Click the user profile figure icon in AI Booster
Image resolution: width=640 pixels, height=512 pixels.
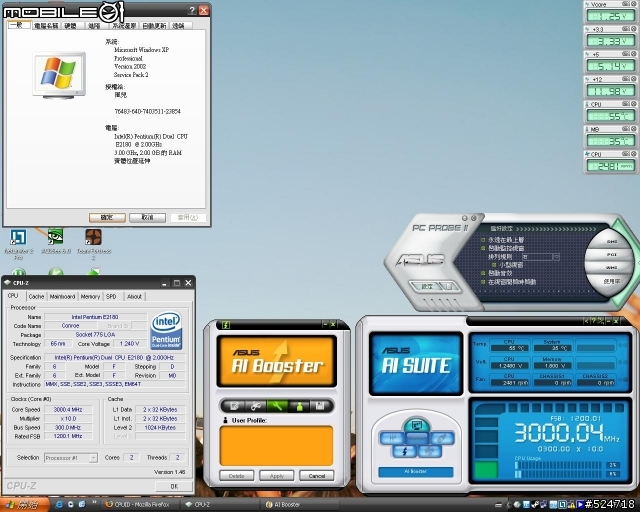click(x=300, y=406)
